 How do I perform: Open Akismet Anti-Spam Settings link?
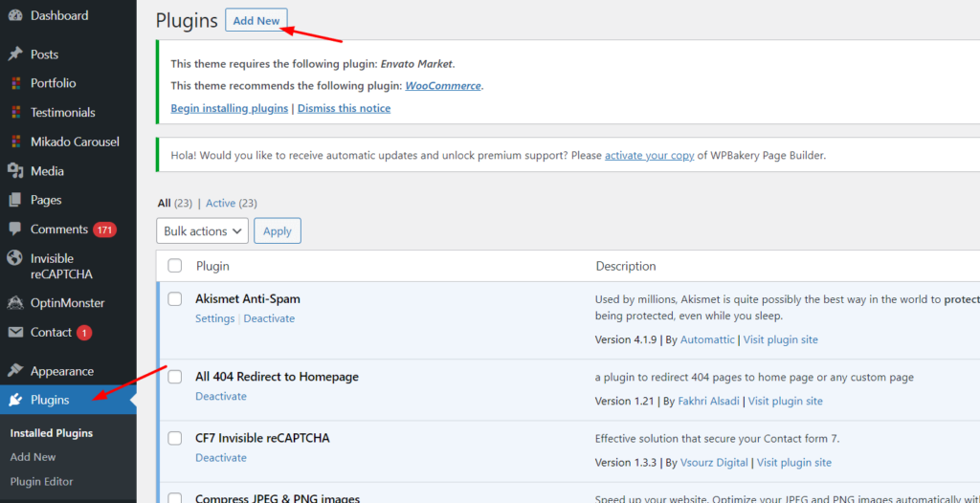tap(215, 318)
